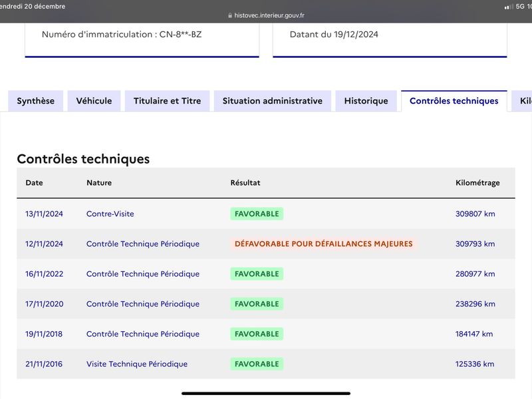Click the Visite Technique Périodique entry
Image resolution: width=532 pixels, height=399 pixels.
pos(137,364)
